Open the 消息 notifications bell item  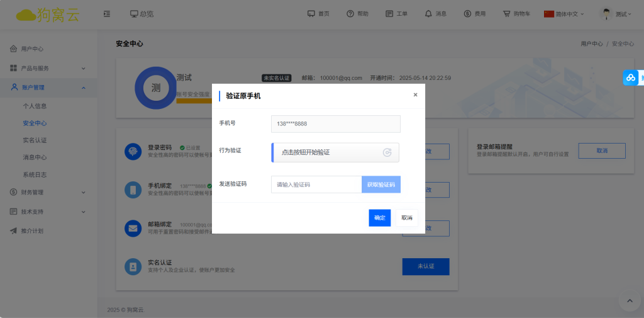435,14
